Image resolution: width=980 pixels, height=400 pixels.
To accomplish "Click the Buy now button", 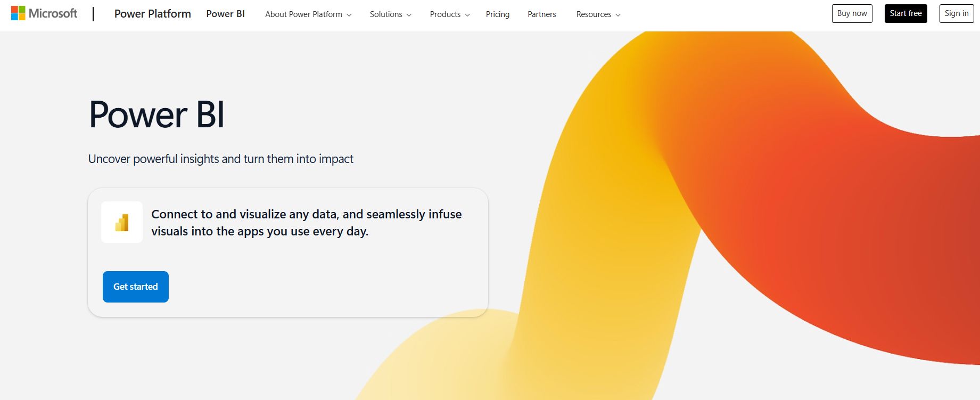I will click(852, 13).
